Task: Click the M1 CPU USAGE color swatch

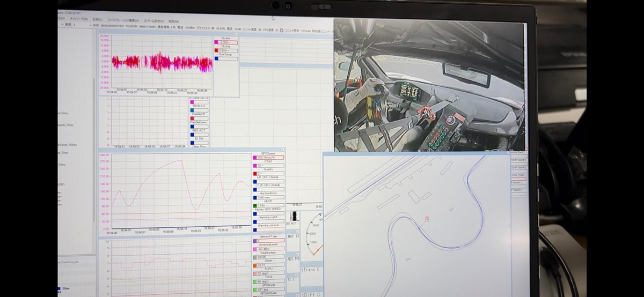Action: pos(255,181)
